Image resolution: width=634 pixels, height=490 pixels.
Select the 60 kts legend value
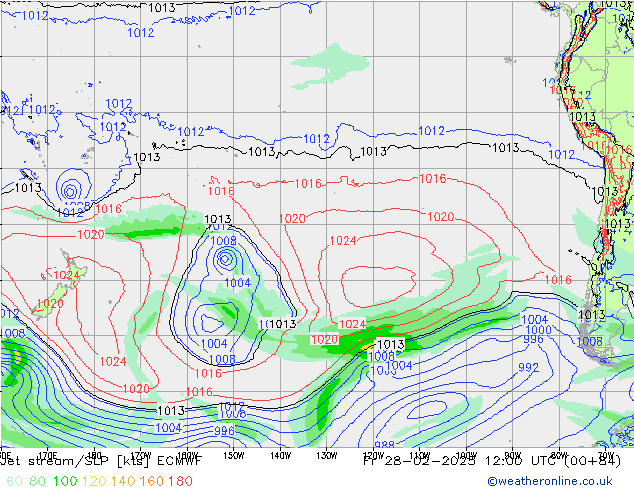click(15, 481)
